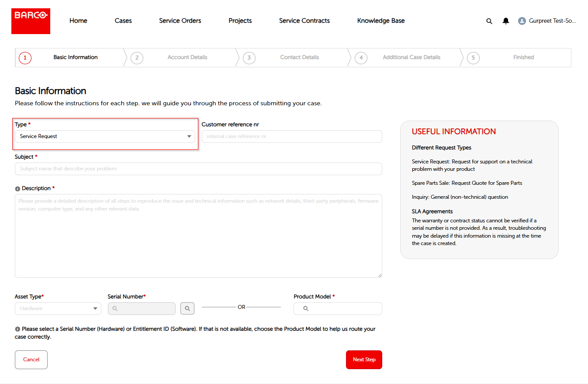This screenshot has width=588, height=384.
Task: Click the Next Step button
Action: (x=364, y=359)
